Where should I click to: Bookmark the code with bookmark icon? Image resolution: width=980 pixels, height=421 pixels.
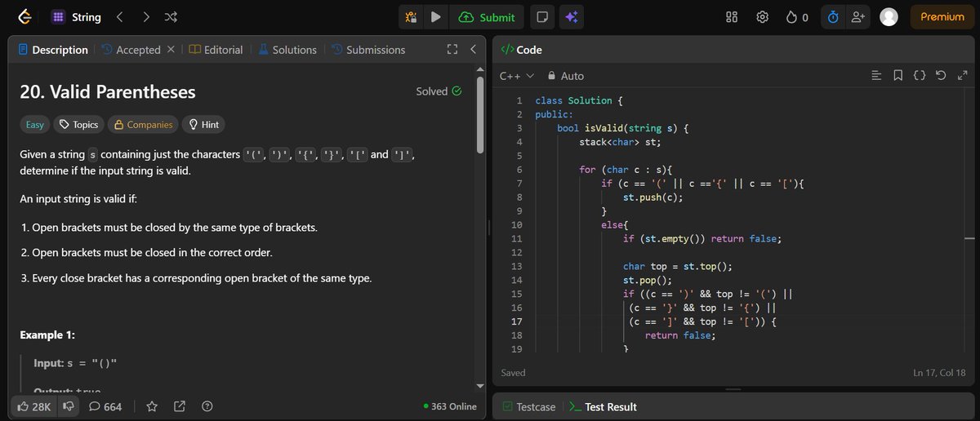tap(898, 76)
